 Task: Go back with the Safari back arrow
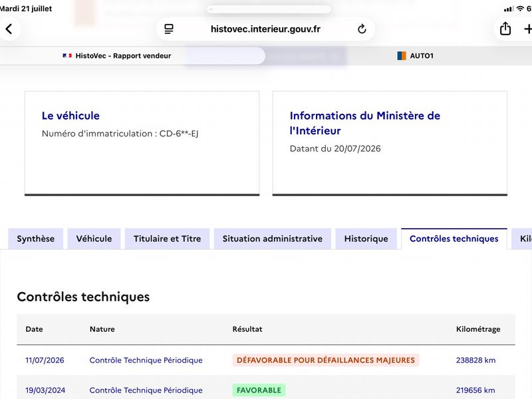pyautogui.click(x=9, y=29)
